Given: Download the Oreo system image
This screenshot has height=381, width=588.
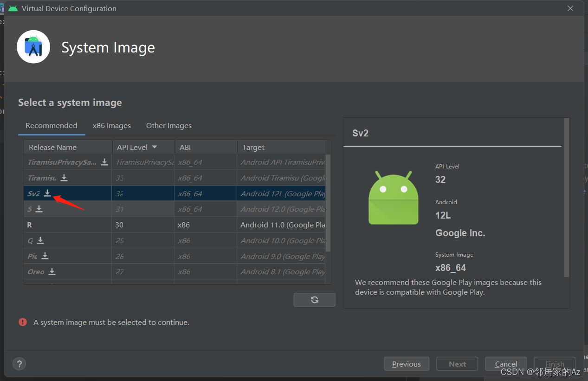Looking at the screenshot, I should coord(52,271).
